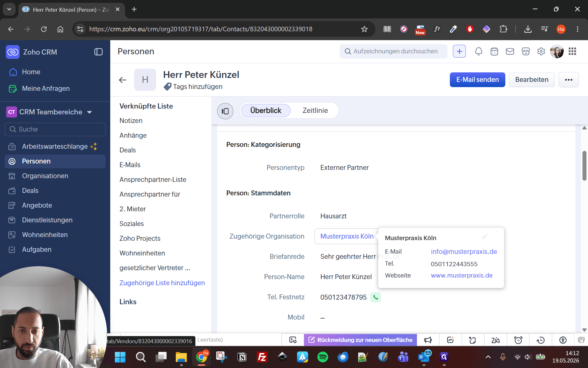Viewport: 588px width, 368px height.
Task: Click the E-Mail senden button
Action: pyautogui.click(x=477, y=80)
